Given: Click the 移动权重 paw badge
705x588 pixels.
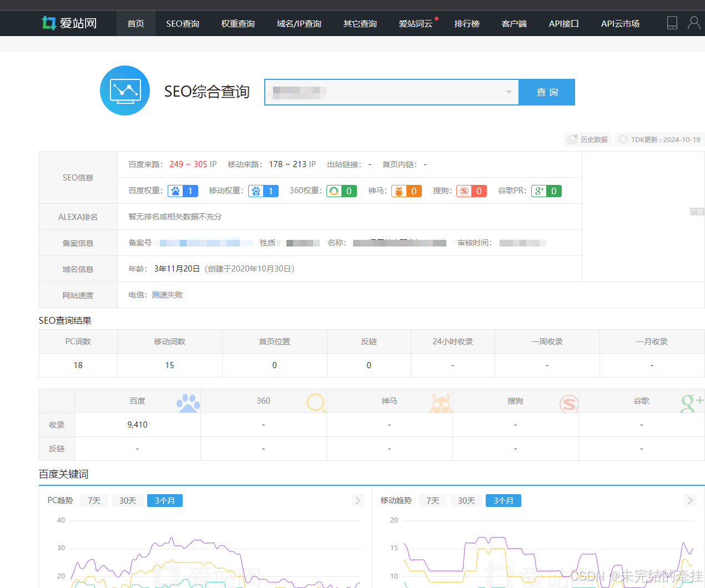Looking at the screenshot, I should (263, 191).
